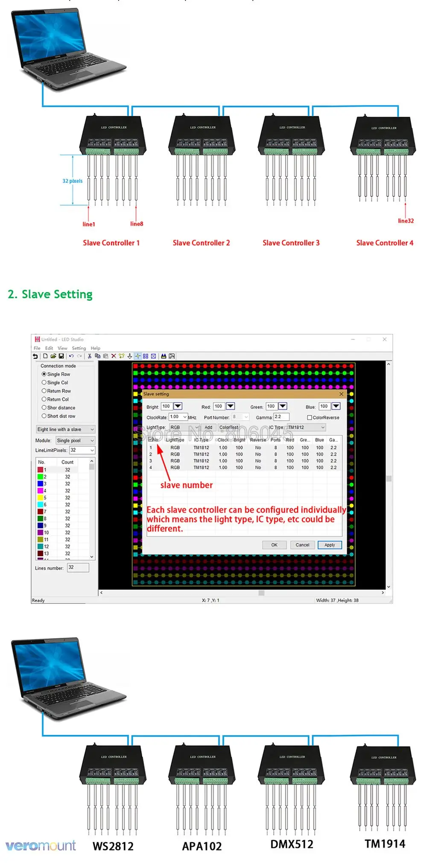Open the Red value dropdown arrow

[230, 406]
